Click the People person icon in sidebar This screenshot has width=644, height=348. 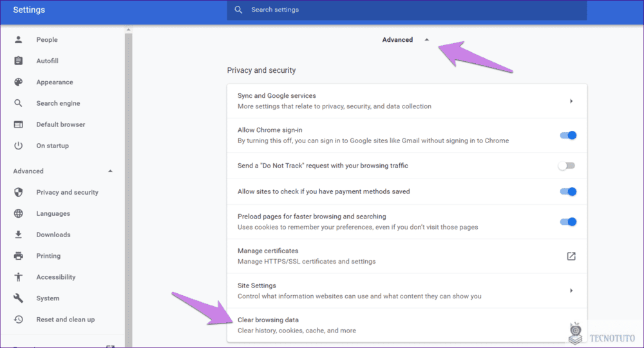point(18,39)
